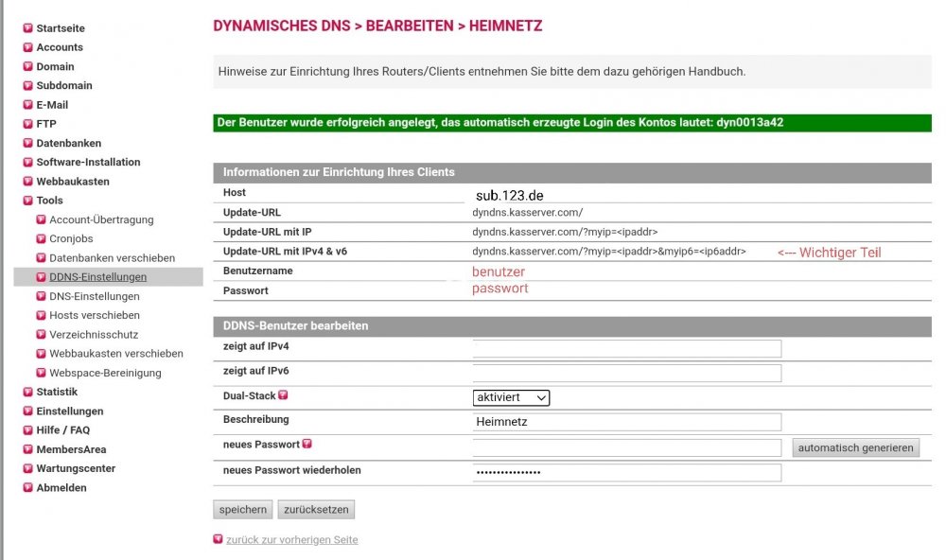Screen dimensions: 946x560
Task: Click the icon beside Account-Übertragung
Action: (x=41, y=219)
